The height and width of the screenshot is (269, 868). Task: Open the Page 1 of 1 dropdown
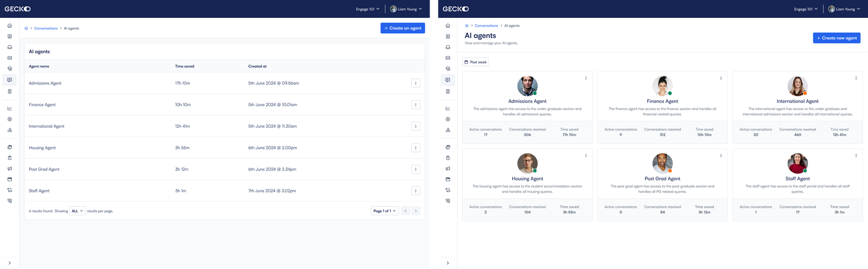click(385, 211)
